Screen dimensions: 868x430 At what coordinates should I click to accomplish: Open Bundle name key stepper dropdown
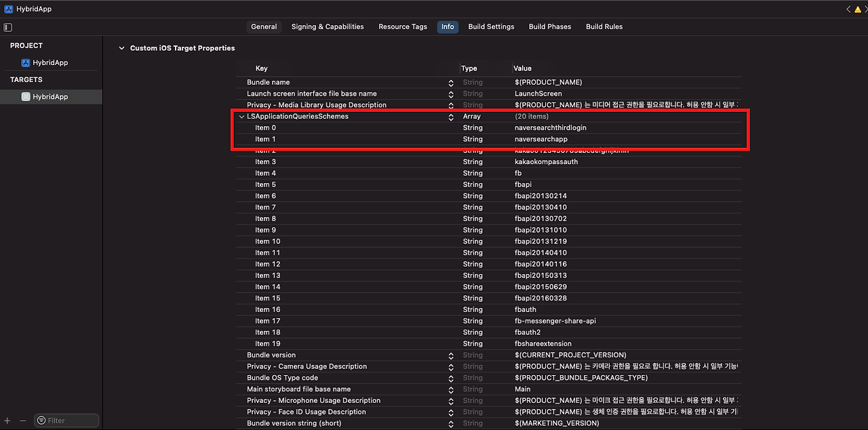click(x=451, y=83)
